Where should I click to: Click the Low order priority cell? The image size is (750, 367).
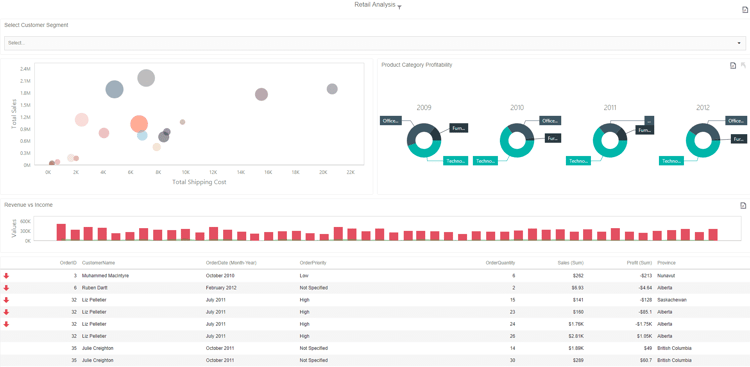(x=304, y=276)
